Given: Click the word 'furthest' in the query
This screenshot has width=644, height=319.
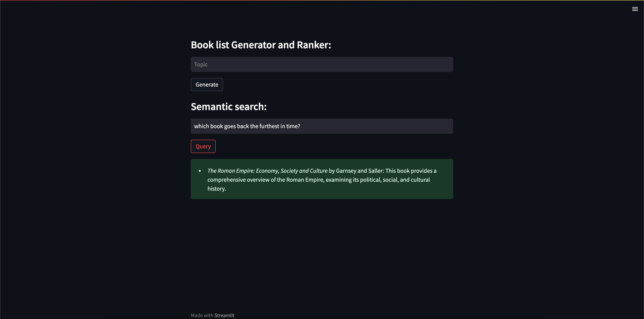Looking at the screenshot, I should (269, 126).
